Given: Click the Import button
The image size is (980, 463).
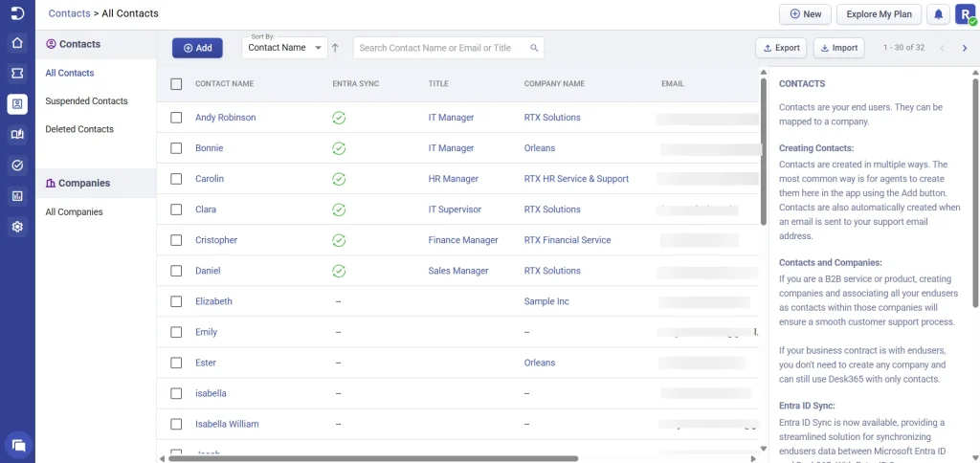Looking at the screenshot, I should [839, 48].
